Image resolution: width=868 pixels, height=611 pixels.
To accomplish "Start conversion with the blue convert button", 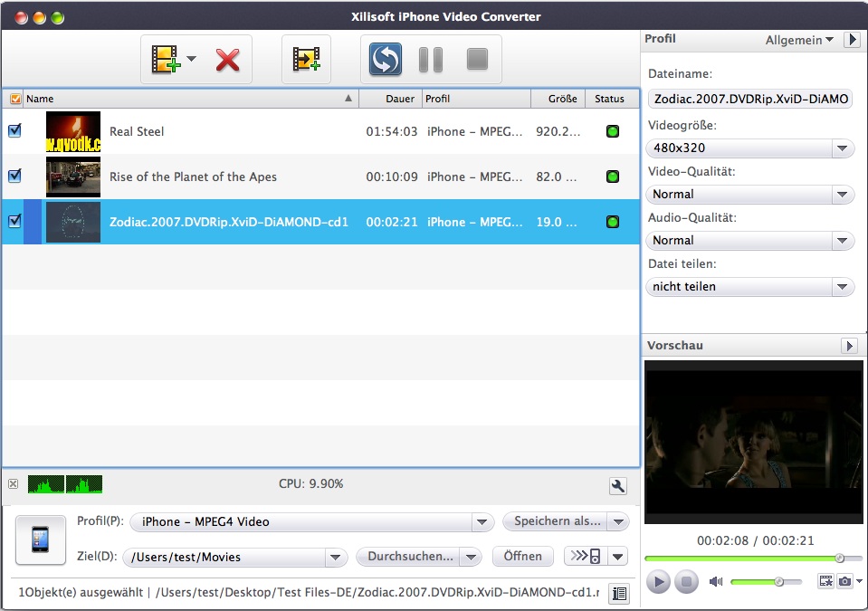I will (386, 59).
